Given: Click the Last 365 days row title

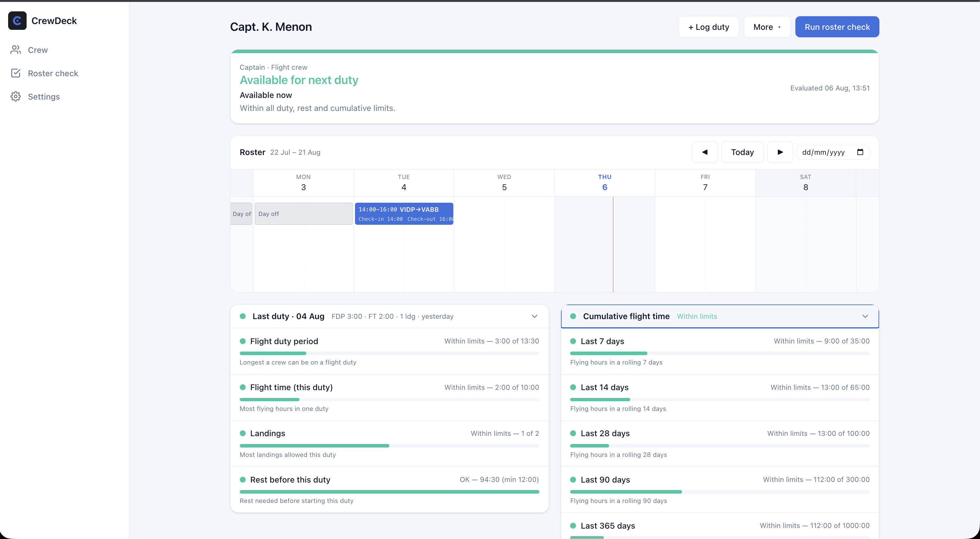Looking at the screenshot, I should click(x=607, y=525).
